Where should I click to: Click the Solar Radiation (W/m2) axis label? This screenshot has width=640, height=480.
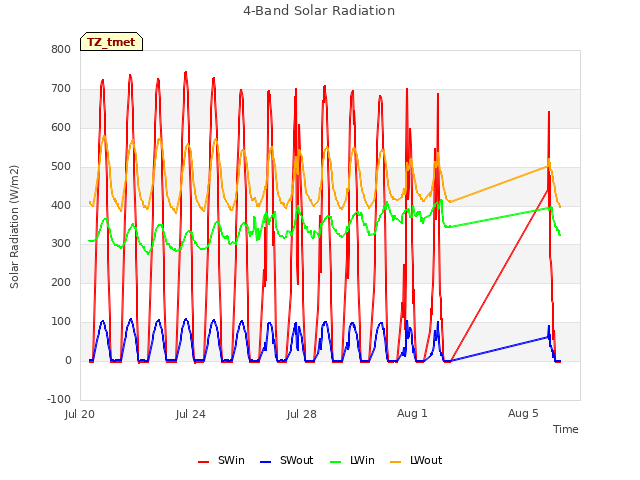coord(14,227)
